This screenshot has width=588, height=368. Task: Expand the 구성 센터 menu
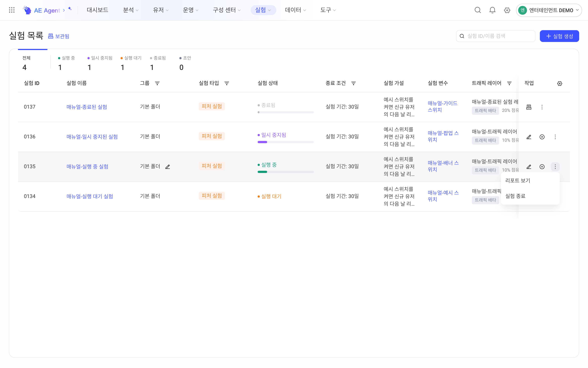coord(226,10)
